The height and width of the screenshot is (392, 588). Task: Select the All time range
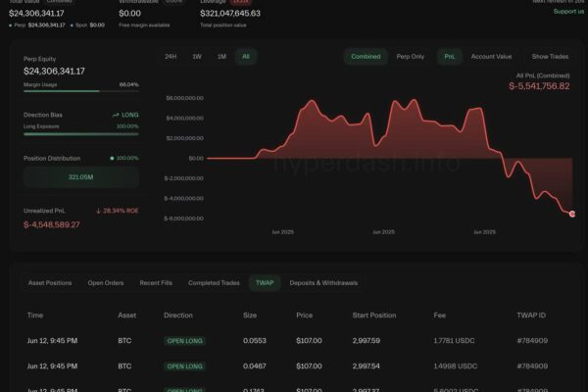coord(246,57)
